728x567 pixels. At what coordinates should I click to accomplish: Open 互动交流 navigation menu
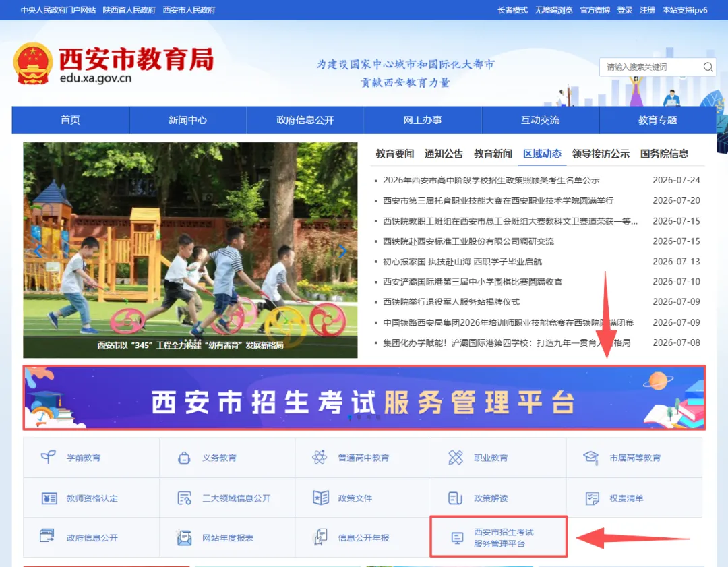[540, 120]
